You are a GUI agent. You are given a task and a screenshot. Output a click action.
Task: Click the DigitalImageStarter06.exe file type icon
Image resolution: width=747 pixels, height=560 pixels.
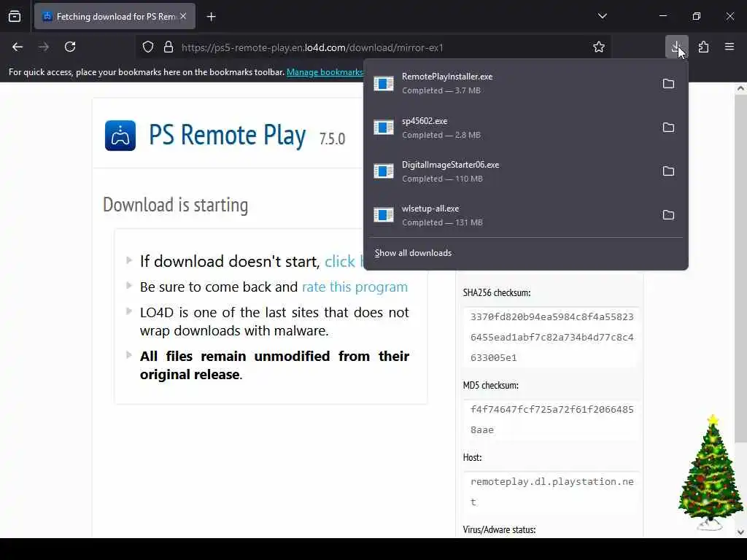pos(384,171)
